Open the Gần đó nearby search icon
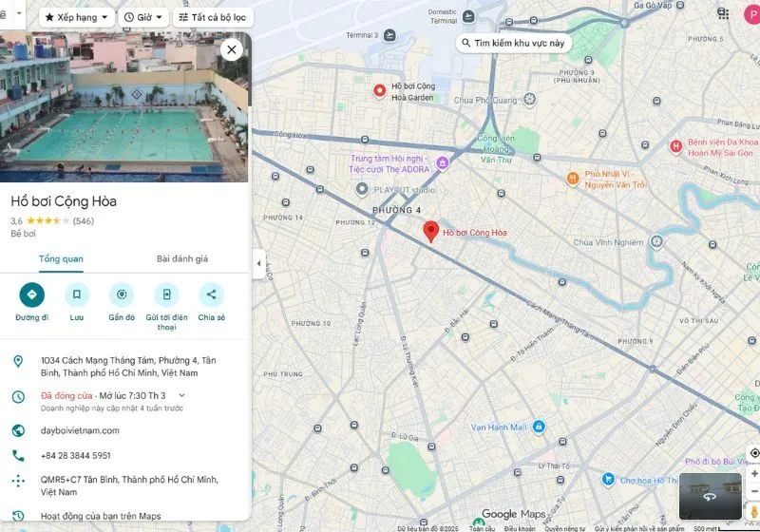Screen dimensions: 760x532 coord(122,294)
